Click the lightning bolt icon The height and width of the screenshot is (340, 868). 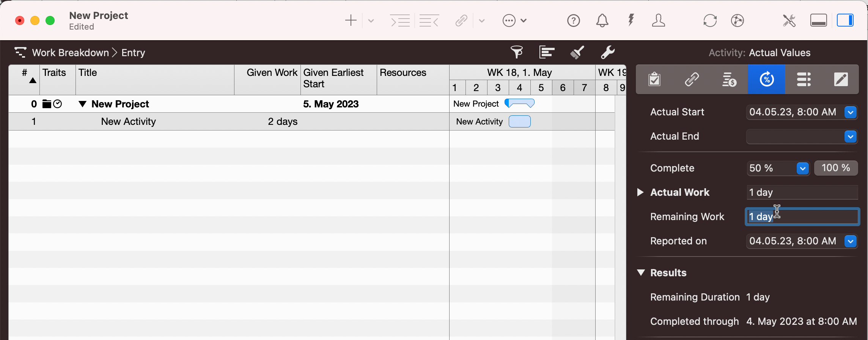631,20
